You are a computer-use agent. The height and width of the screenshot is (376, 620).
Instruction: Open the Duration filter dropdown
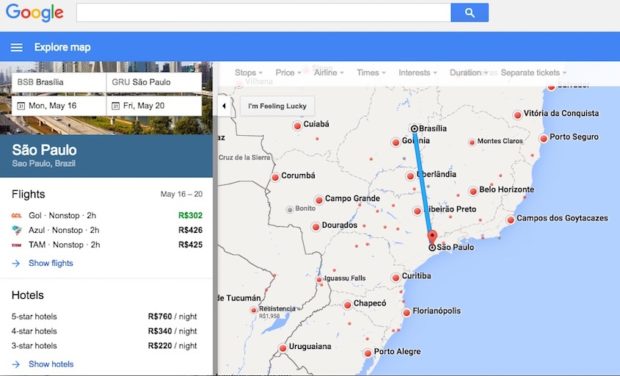tap(469, 73)
